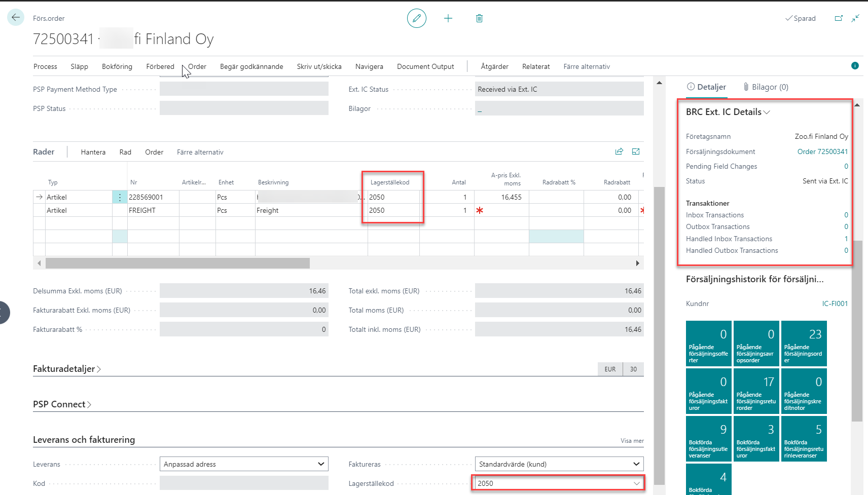The width and height of the screenshot is (868, 495).
Task: Expand the Fakturadetaljer section
Action: pyautogui.click(x=67, y=369)
